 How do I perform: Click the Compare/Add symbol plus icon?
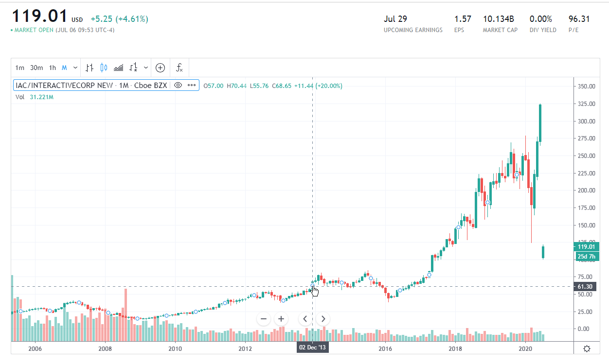pos(160,68)
